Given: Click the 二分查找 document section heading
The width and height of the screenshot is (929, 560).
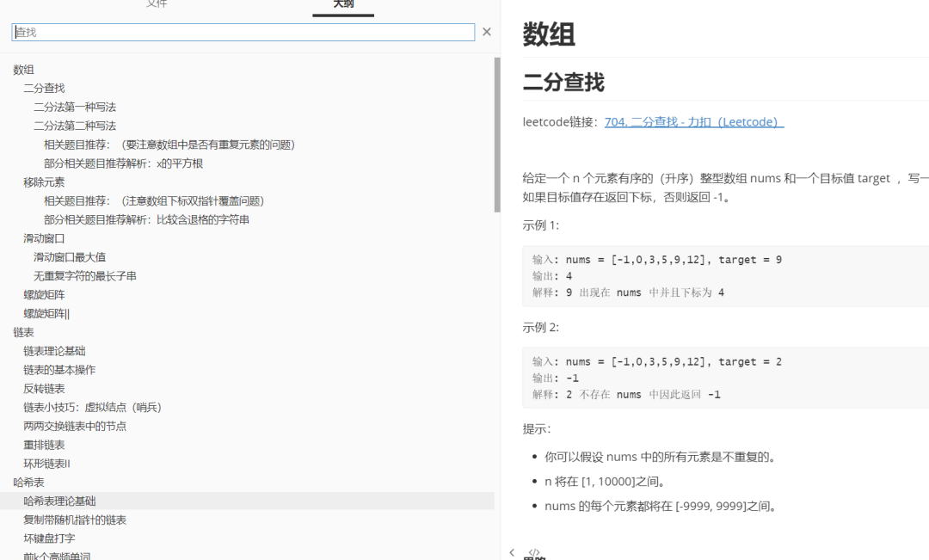Looking at the screenshot, I should click(x=563, y=82).
